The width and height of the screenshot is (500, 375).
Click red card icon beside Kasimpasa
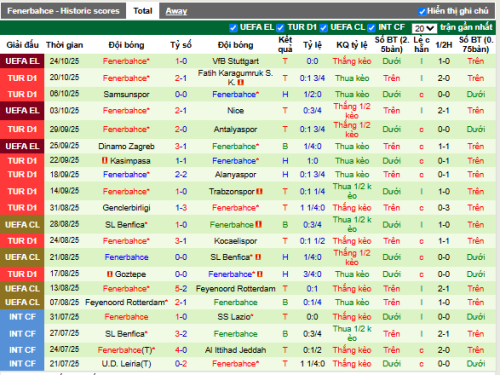105,161
